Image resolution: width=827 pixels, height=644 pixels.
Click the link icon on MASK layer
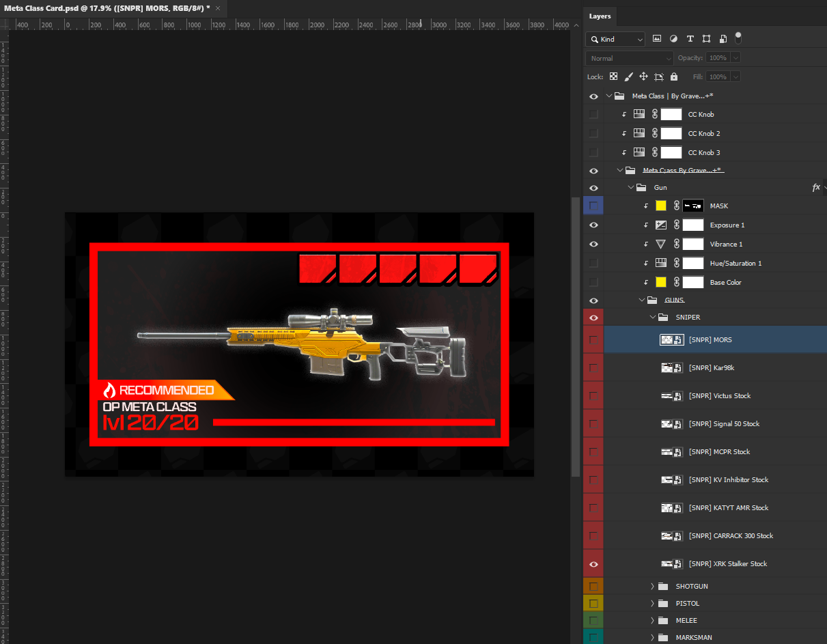(x=677, y=206)
